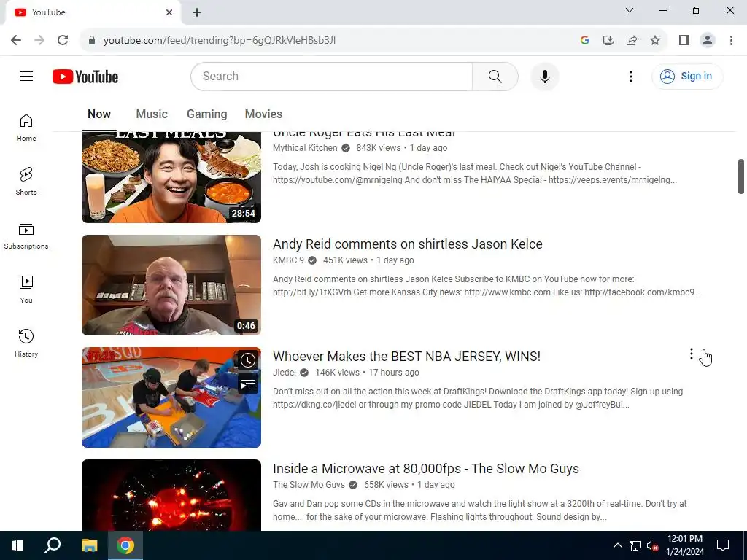Open Windows taskbar search

click(53, 545)
